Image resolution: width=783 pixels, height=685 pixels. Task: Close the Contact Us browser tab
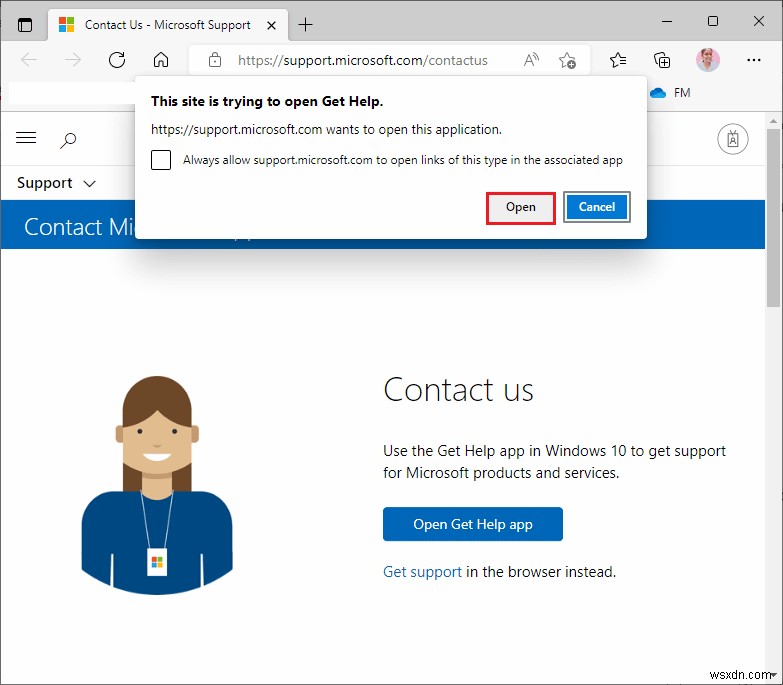[x=271, y=25]
